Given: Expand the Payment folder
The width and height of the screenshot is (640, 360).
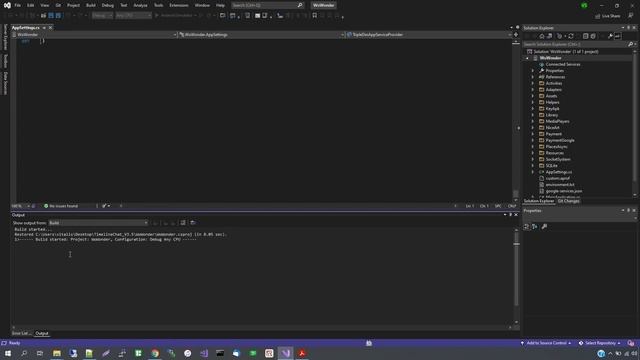Looking at the screenshot, I should (533, 134).
